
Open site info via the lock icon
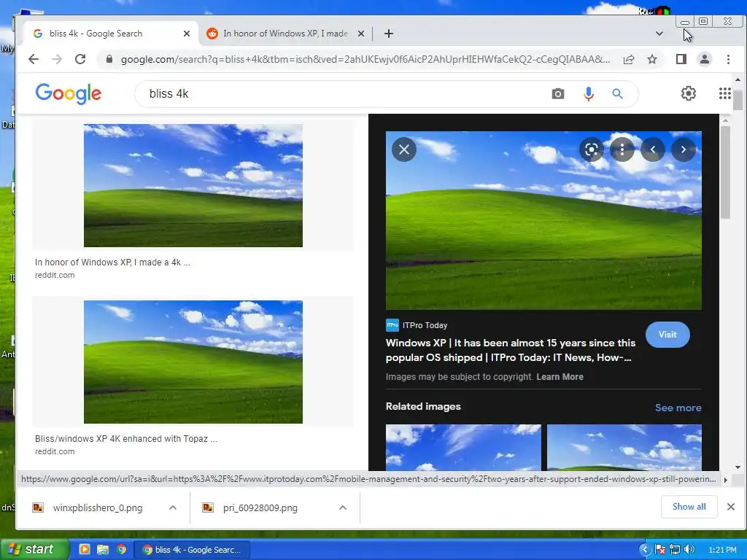tap(109, 59)
